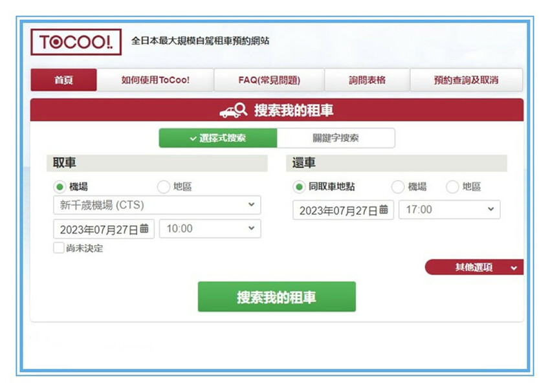Click the car search icon in header
The width and height of the screenshot is (550, 392).
pos(233,111)
